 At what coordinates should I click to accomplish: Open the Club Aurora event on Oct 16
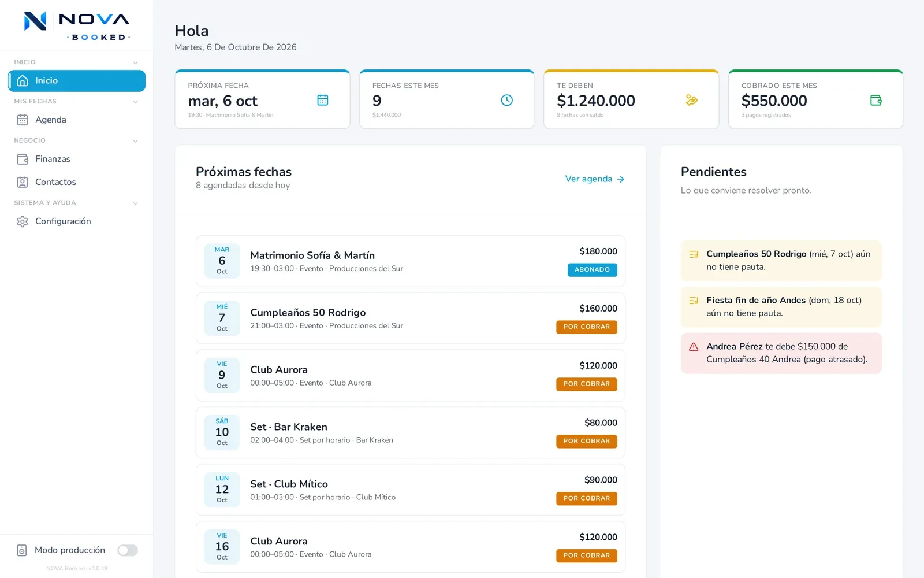pos(411,547)
